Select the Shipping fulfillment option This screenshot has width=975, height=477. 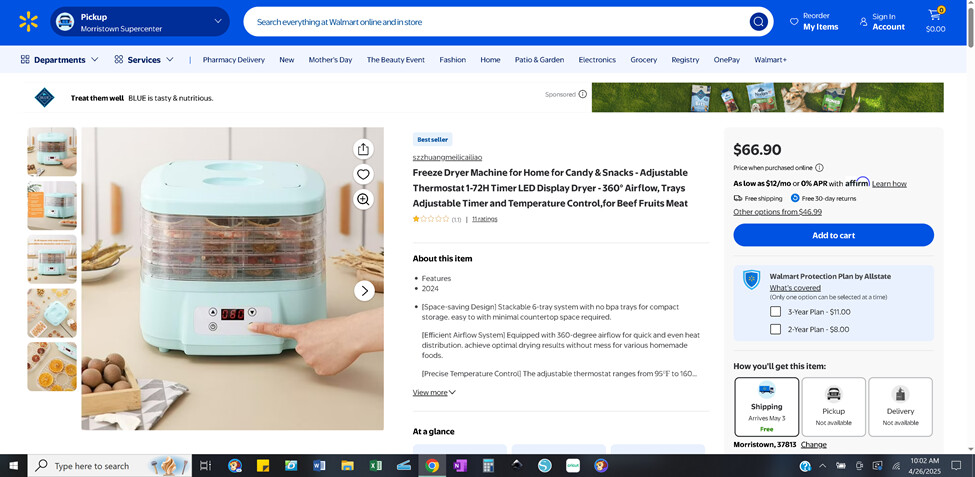click(x=766, y=406)
